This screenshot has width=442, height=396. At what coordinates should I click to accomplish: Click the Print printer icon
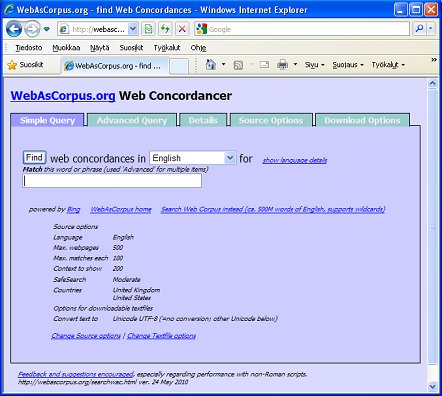[283, 64]
